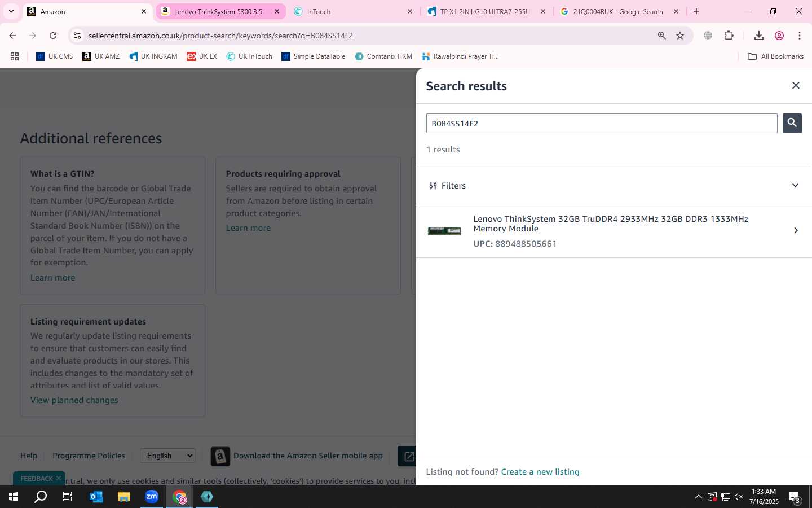812x508 pixels.
Task: Open UK CMS bookmark
Action: coord(55,56)
